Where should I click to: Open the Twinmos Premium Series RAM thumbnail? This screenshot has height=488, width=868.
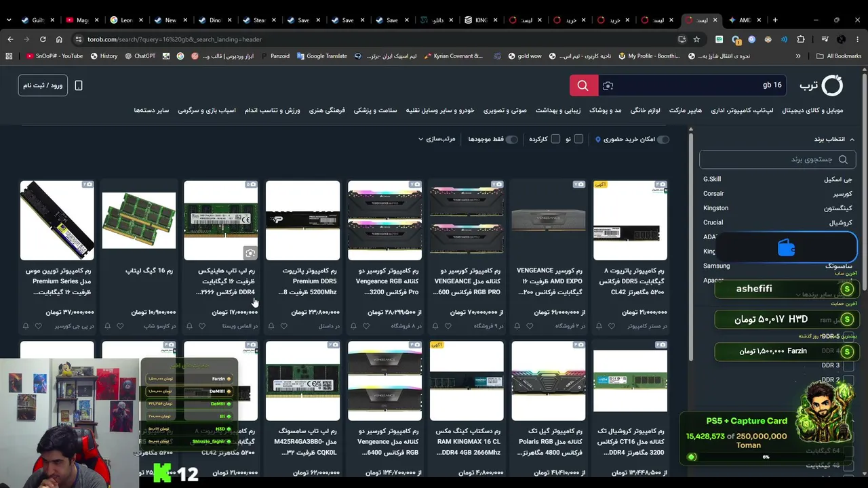(x=57, y=220)
